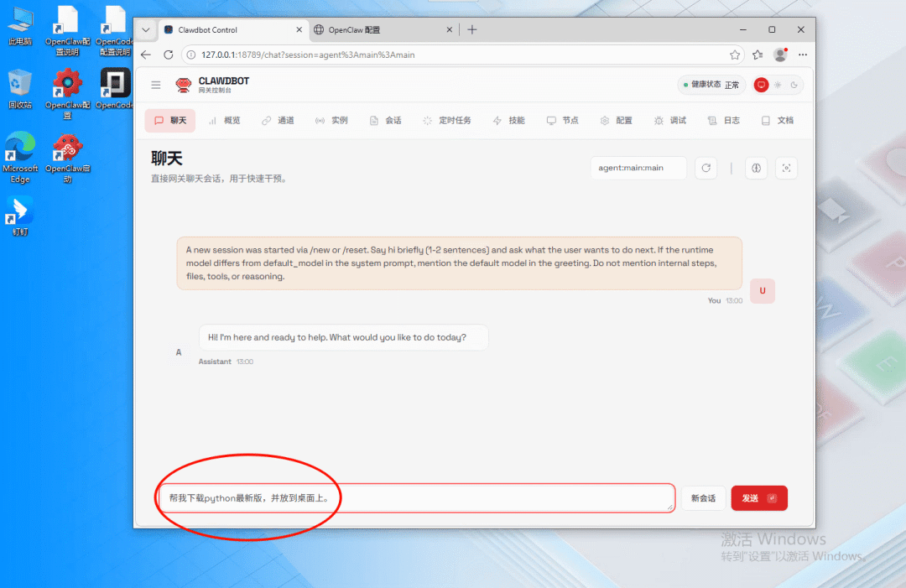Screen dimensions: 906x588
Task: Click the 新会话 new session button
Action: pos(703,498)
